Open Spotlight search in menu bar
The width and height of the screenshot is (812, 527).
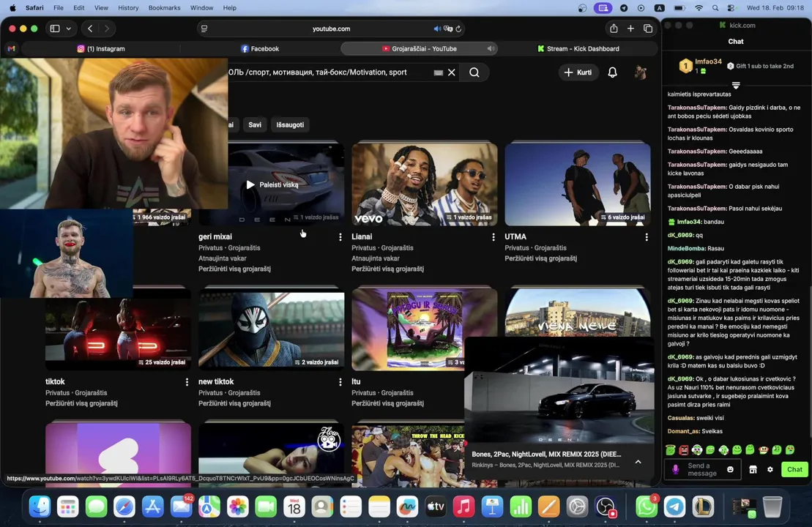tap(715, 8)
